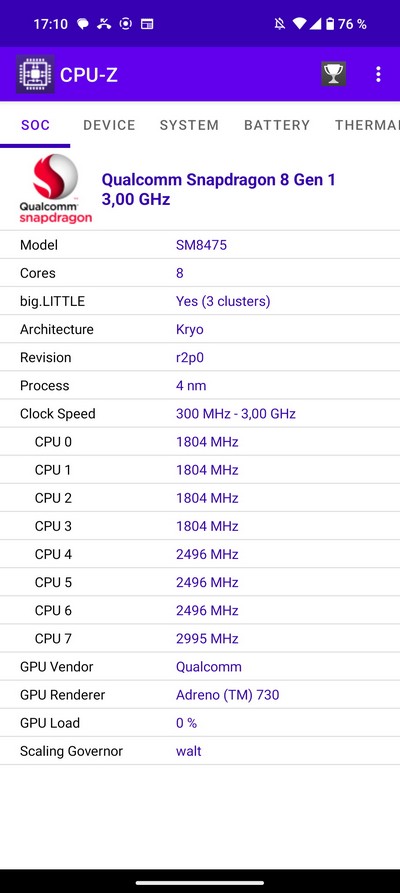The height and width of the screenshot is (893, 400).
Task: Tap the CPU-Z chip logo icon
Action: tap(35, 74)
